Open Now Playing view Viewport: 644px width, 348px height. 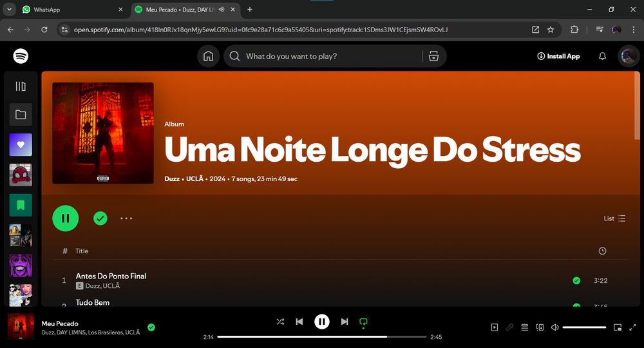click(x=495, y=327)
